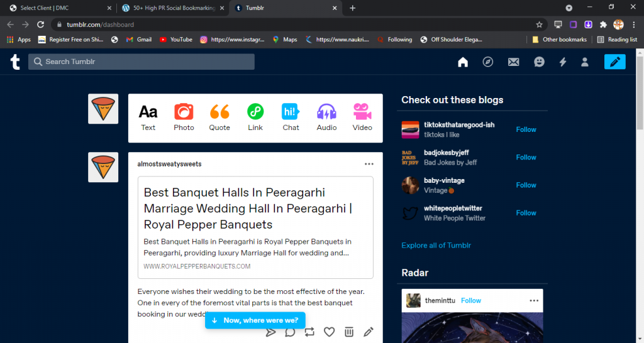Create a new Link post
The height and width of the screenshot is (343, 644).
click(255, 117)
